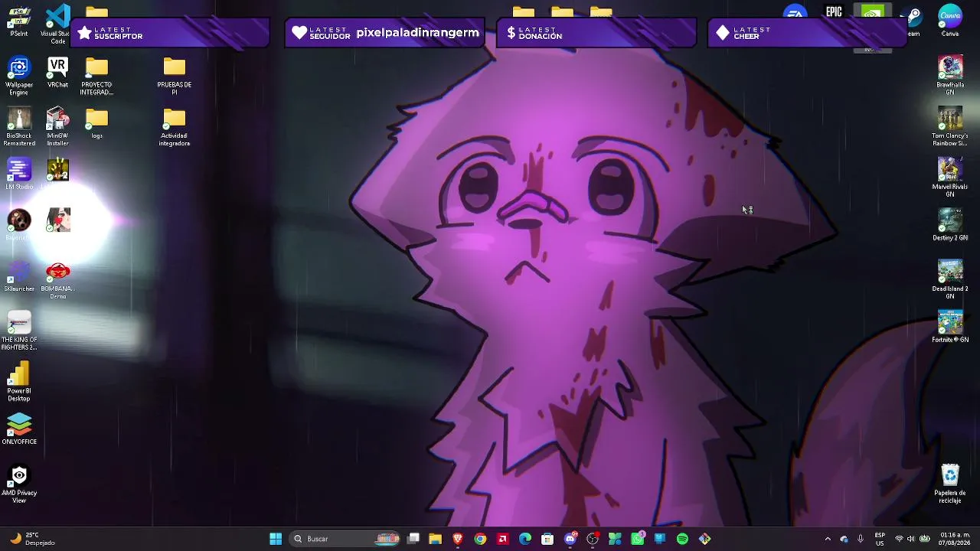Select the Dead Island 2 GN icon
The height and width of the screenshot is (551, 980).
[950, 280]
